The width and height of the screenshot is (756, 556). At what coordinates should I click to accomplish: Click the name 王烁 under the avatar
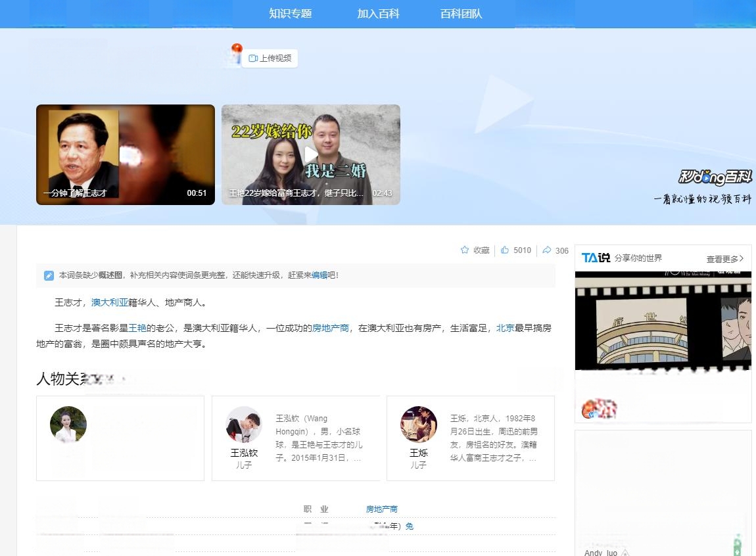coord(419,453)
